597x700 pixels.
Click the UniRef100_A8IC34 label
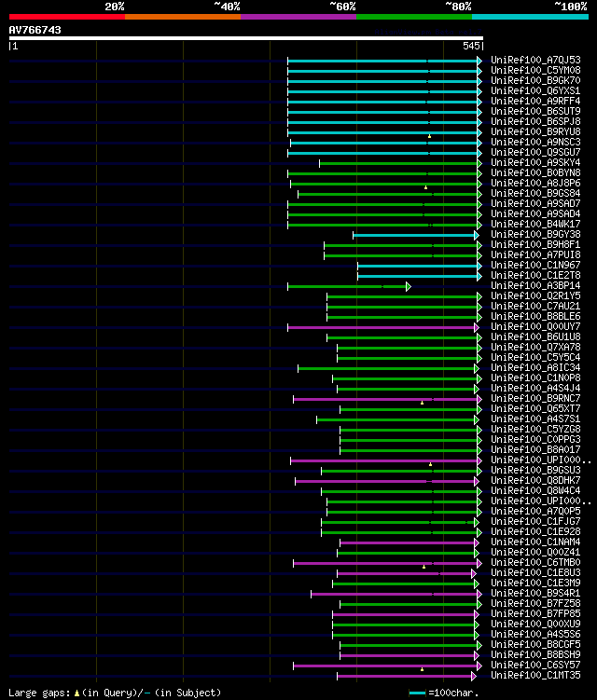tap(535, 368)
